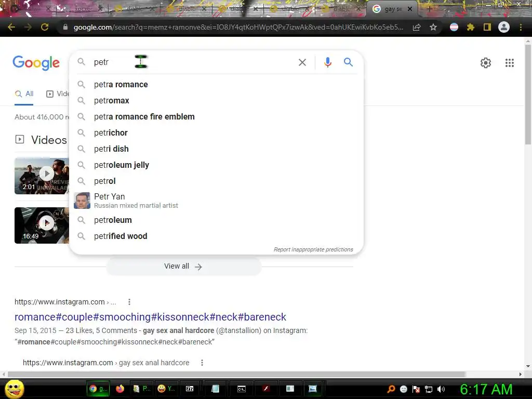532x399 pixels.
Task: Select the petrified wood suggestion
Action: click(216, 236)
